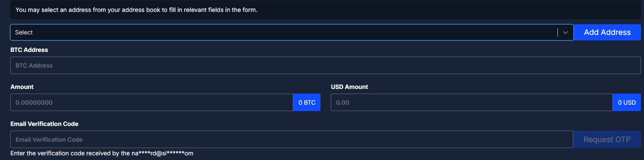
Task: Focus the USD Amount input field
Action: point(472,103)
